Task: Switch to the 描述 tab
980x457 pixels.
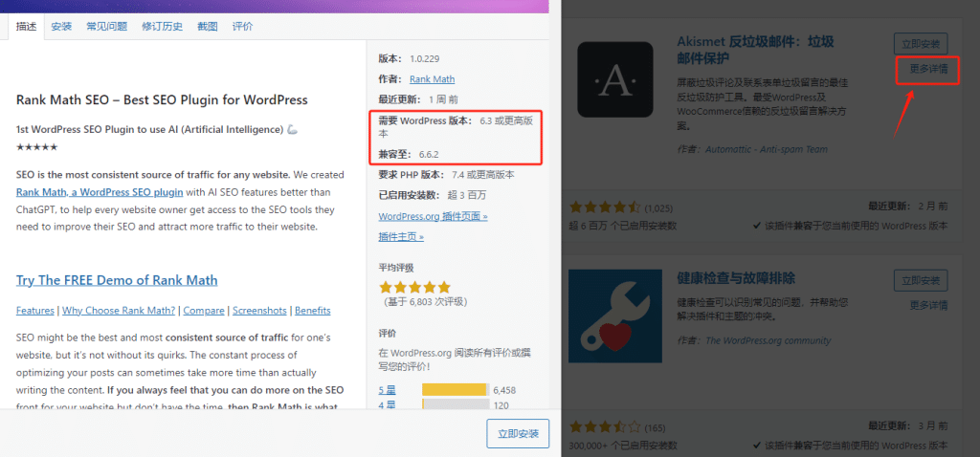Action: [27, 26]
